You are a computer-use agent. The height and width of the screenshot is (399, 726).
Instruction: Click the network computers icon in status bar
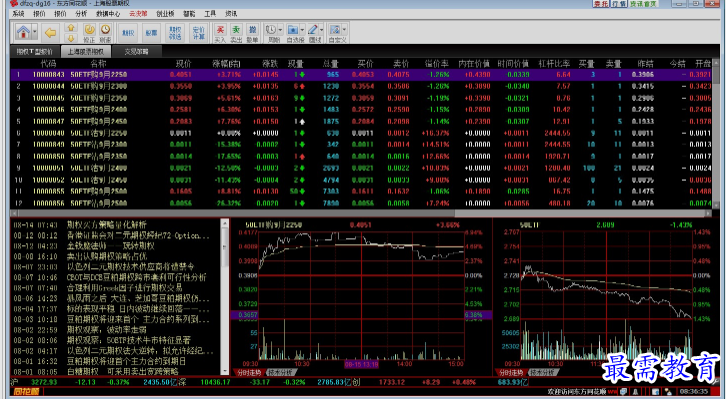pyautogui.click(x=624, y=392)
